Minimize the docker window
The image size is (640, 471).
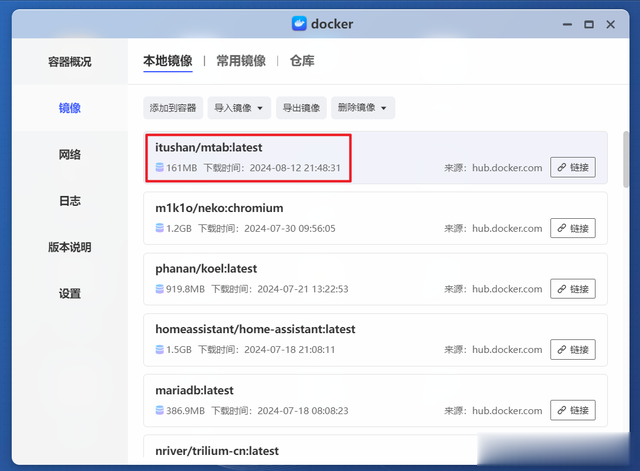[x=567, y=24]
